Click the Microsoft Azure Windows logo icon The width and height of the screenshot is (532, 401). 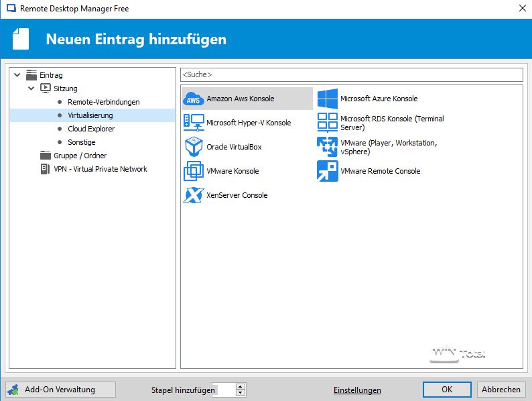coord(328,99)
